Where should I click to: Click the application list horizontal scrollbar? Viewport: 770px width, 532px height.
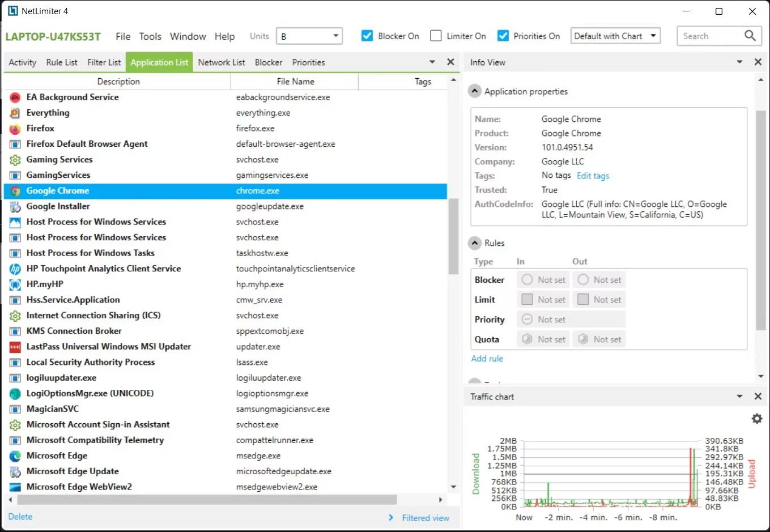pyautogui.click(x=207, y=500)
